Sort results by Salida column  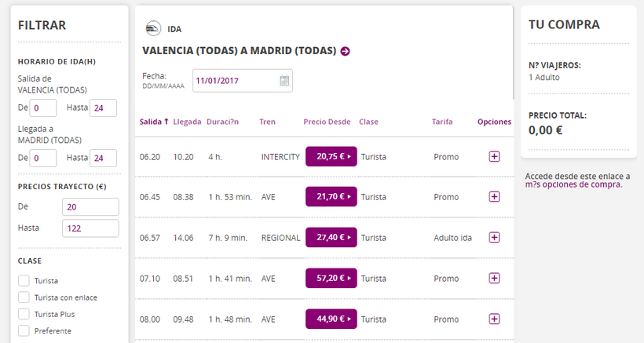[x=154, y=122]
